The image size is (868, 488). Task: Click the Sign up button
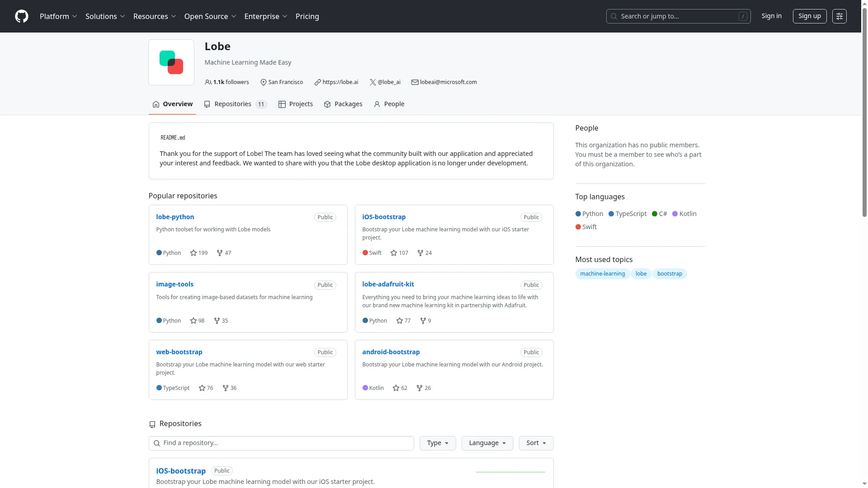click(809, 16)
